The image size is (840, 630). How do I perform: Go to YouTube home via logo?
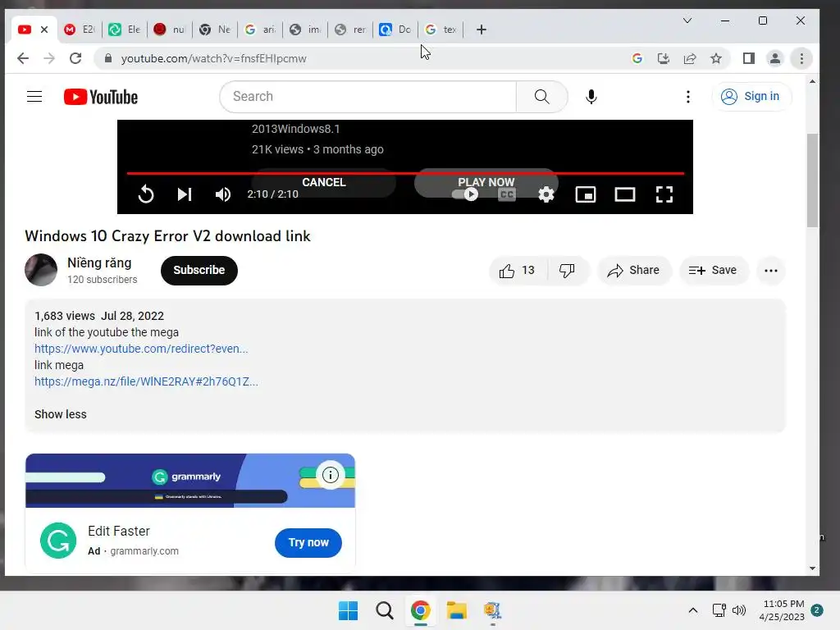point(101,97)
